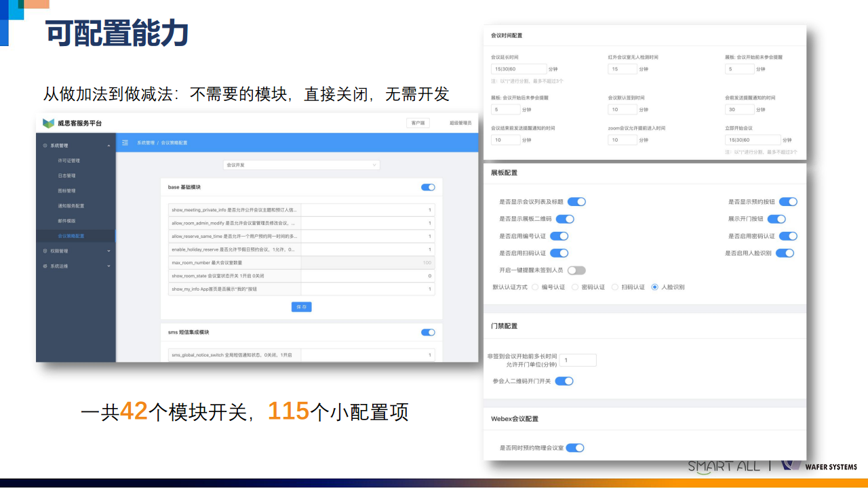Viewport: 868px width, 488px height.
Task: Click the shield icon beside 权限管理
Action: click(45, 251)
